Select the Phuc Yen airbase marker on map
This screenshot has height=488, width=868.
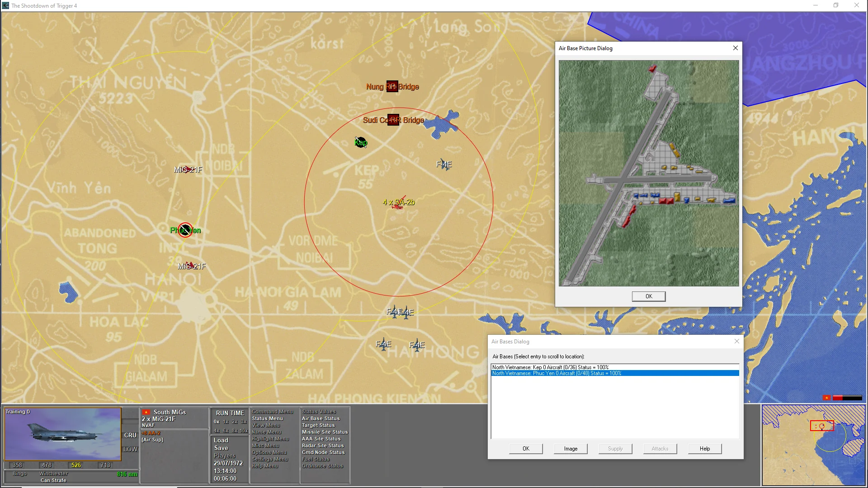pyautogui.click(x=185, y=230)
